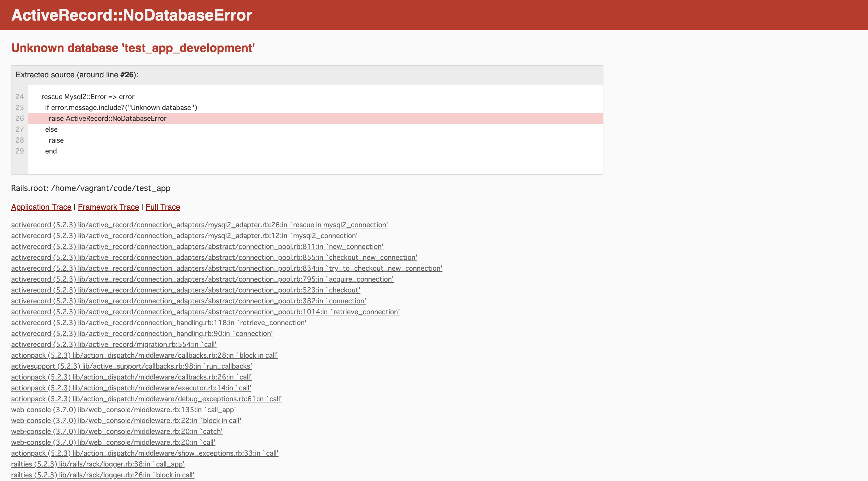Viewport: 868px width, 481px height.
Task: Select connection_pool.rb:811 new_connection trace
Action: (x=197, y=247)
